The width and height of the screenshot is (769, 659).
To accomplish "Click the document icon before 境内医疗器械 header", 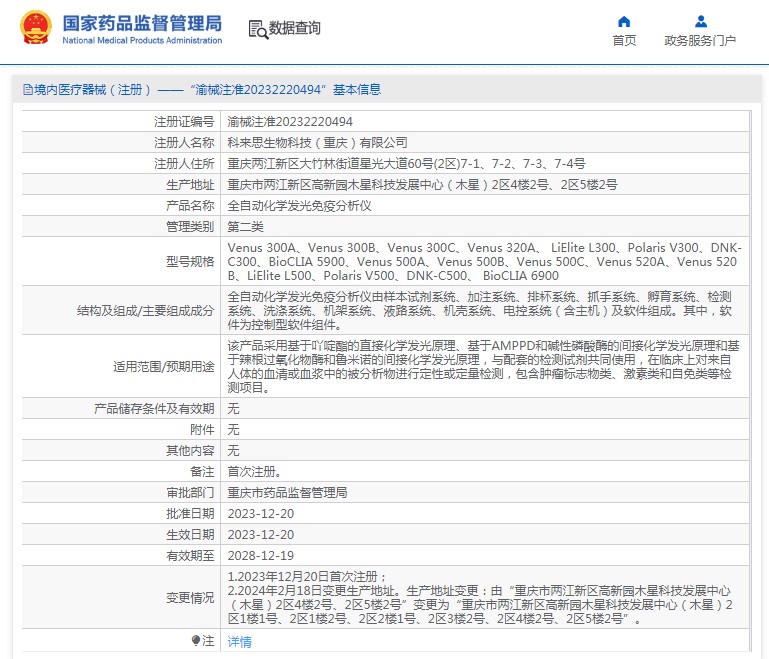I will point(27,90).
